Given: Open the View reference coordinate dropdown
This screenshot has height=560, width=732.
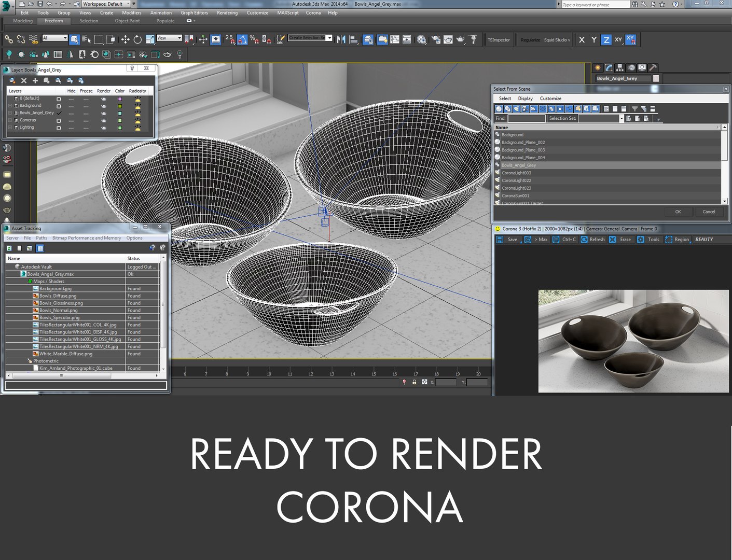Looking at the screenshot, I should [x=169, y=38].
